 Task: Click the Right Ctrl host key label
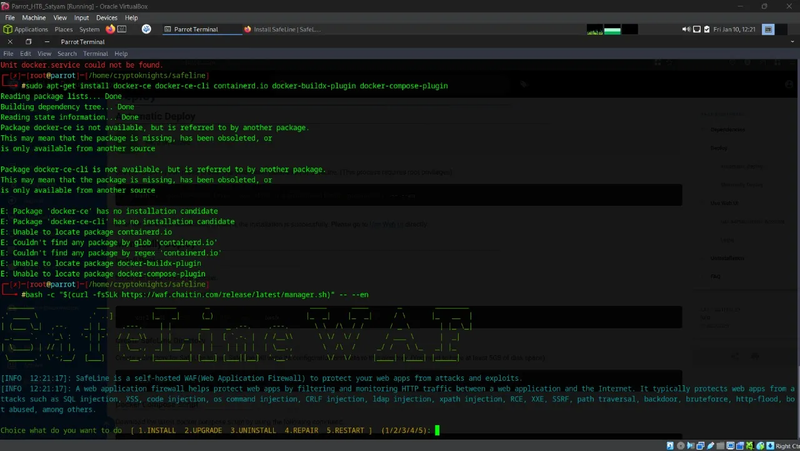tap(787, 446)
